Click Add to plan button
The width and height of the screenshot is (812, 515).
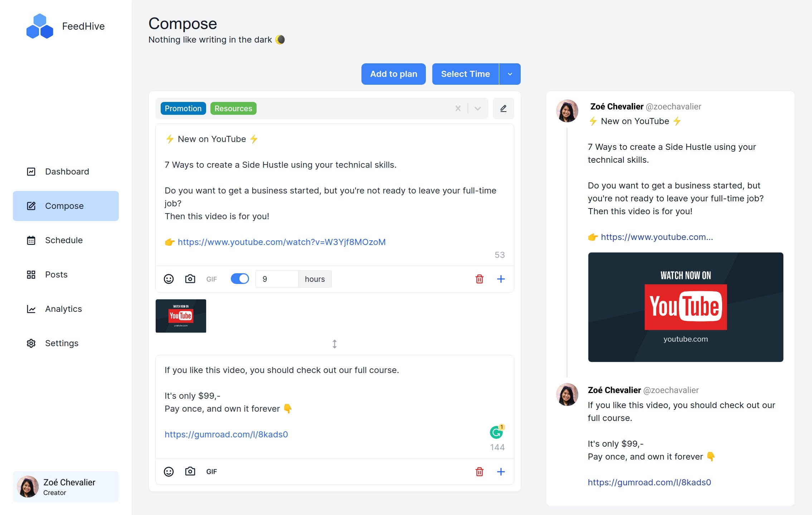point(393,74)
